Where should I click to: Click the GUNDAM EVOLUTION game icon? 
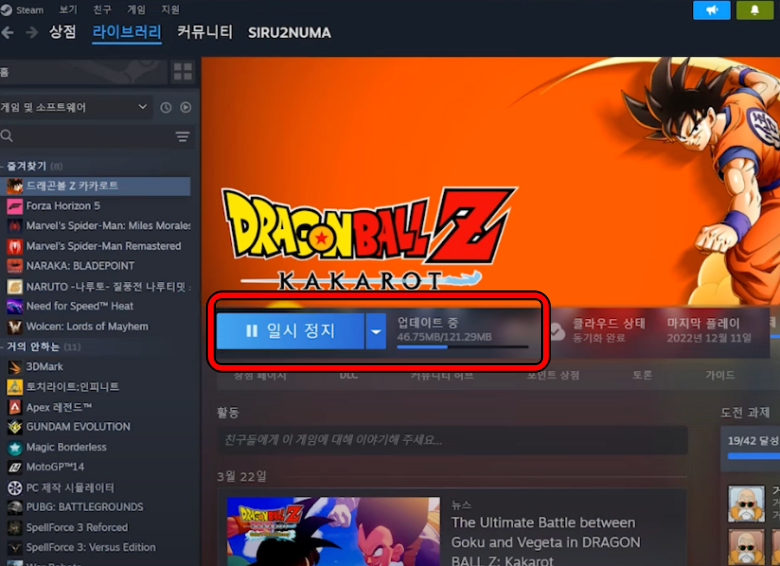[14, 427]
